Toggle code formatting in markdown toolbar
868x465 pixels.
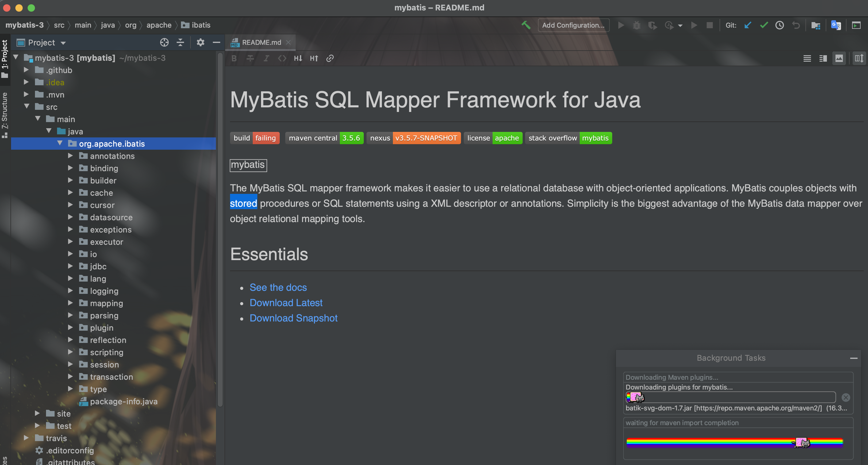282,58
